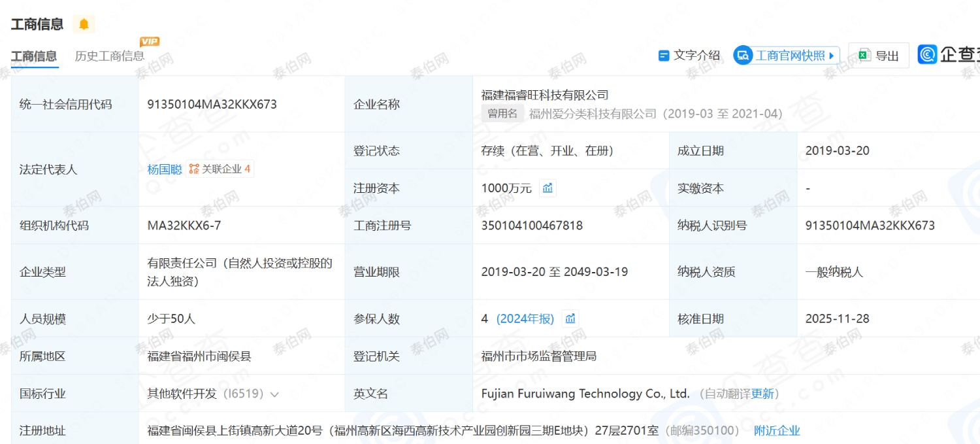Click the 曾用名 former name tag
The height and width of the screenshot is (444, 980).
[x=502, y=114]
